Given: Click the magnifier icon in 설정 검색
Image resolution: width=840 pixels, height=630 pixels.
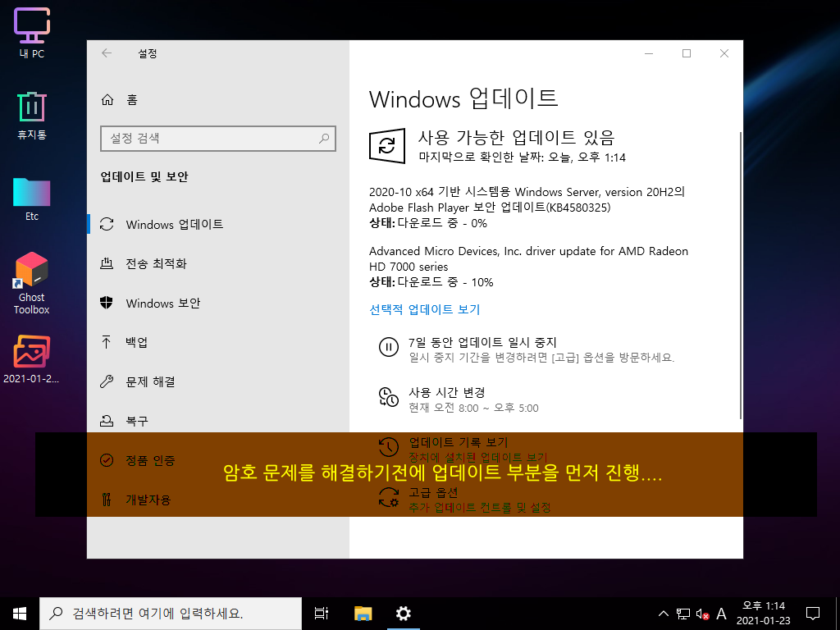Looking at the screenshot, I should click(324, 138).
